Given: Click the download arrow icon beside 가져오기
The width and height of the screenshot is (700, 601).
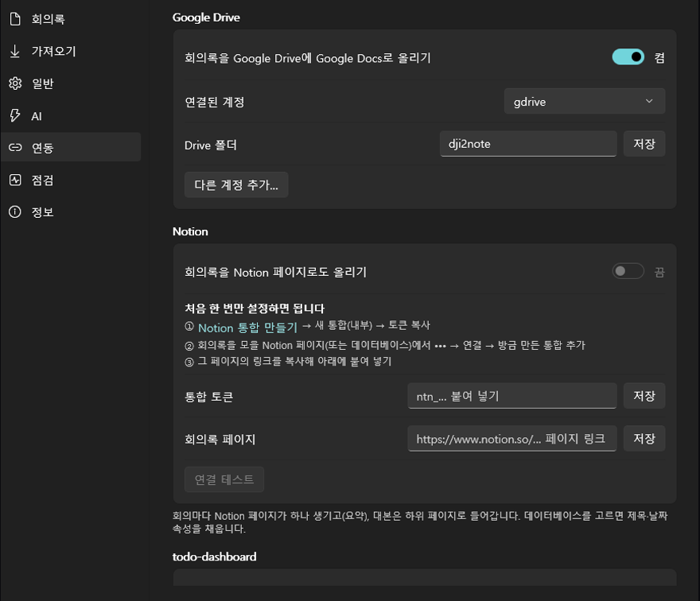Looking at the screenshot, I should [15, 52].
